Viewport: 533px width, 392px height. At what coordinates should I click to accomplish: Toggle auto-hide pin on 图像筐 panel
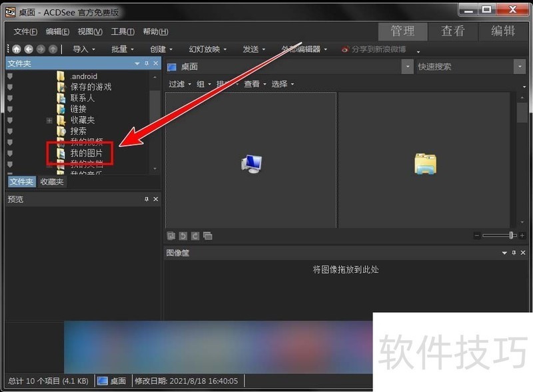pos(513,252)
